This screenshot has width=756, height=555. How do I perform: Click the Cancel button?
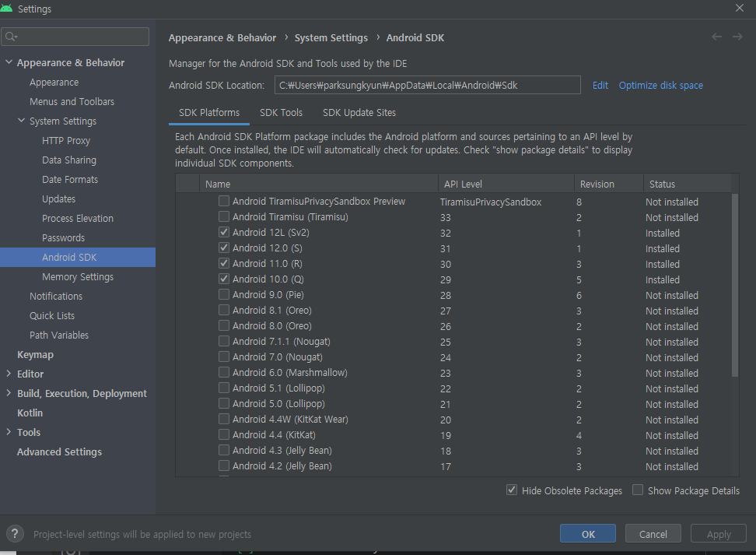[653, 534]
